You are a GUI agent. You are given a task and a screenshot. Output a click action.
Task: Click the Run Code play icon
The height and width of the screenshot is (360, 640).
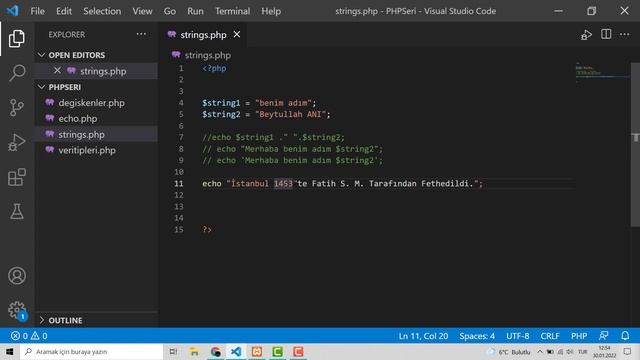point(586,35)
